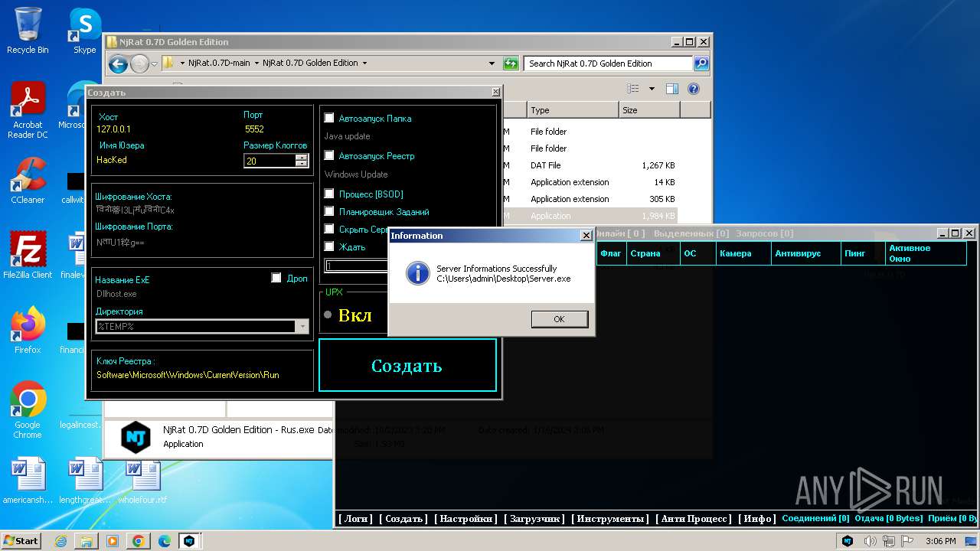Screen dimensions: 980x551
Task: Open the [ Логи ] menu item
Action: pyautogui.click(x=356, y=519)
